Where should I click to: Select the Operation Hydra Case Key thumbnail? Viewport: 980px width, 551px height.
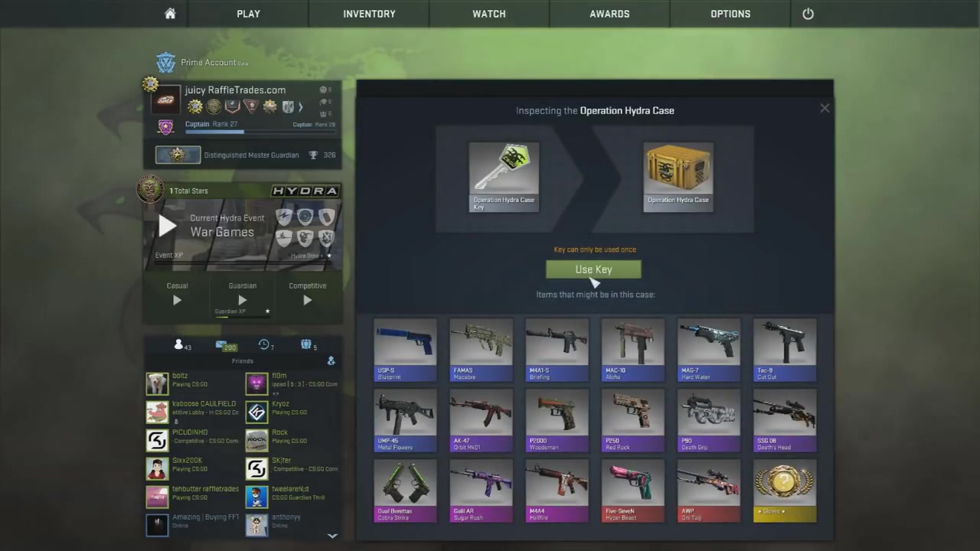(x=504, y=177)
